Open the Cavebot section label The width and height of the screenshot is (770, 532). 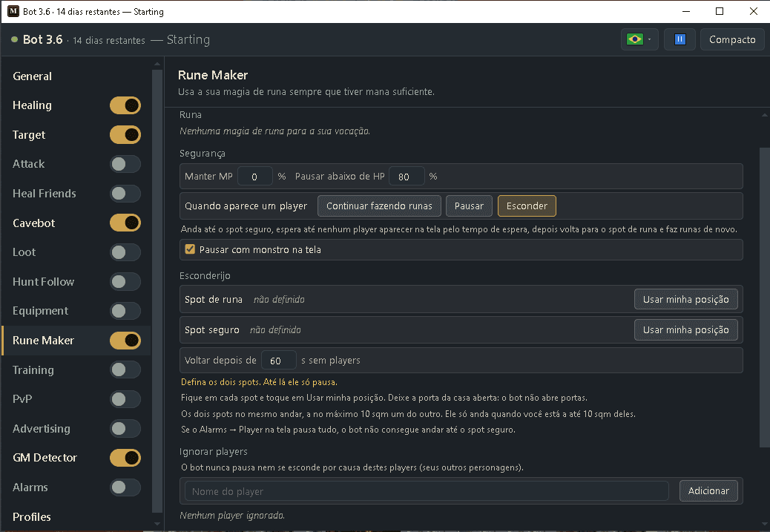tap(34, 223)
